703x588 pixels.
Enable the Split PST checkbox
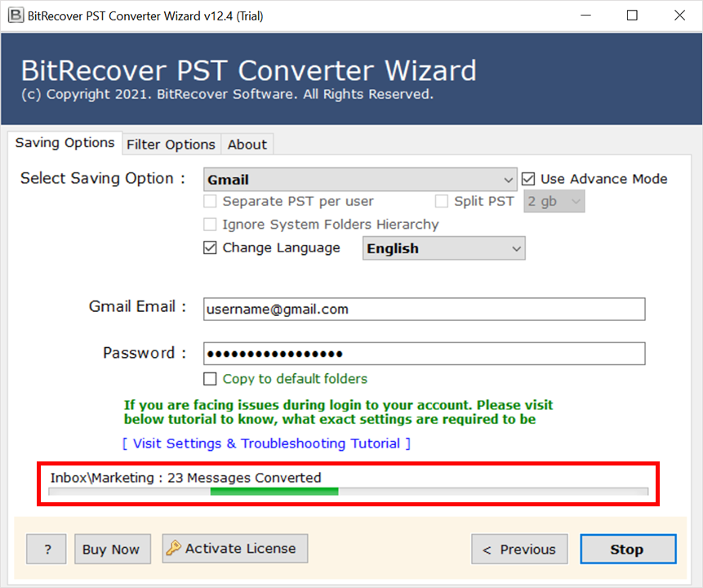pyautogui.click(x=441, y=202)
